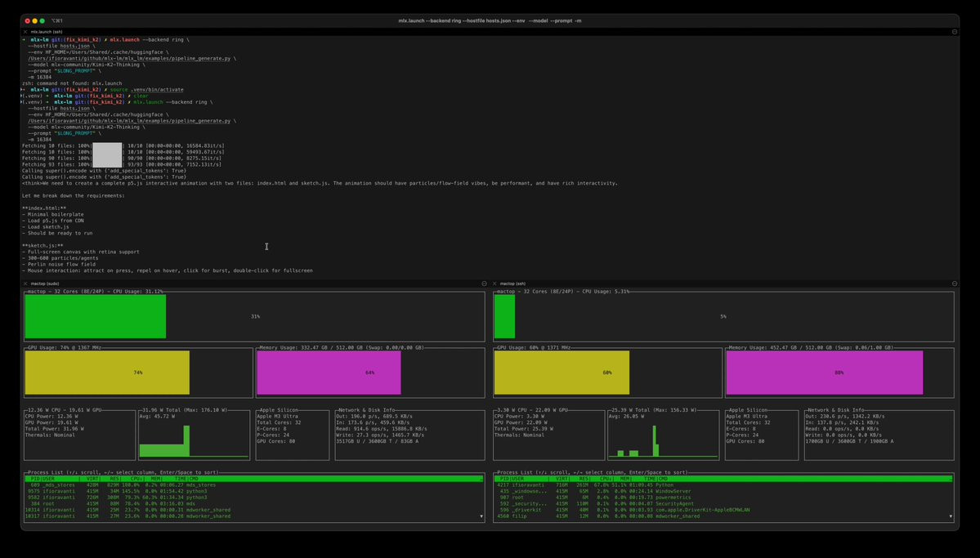
Task: Click the 88% memory usage bar
Action: pos(825,373)
